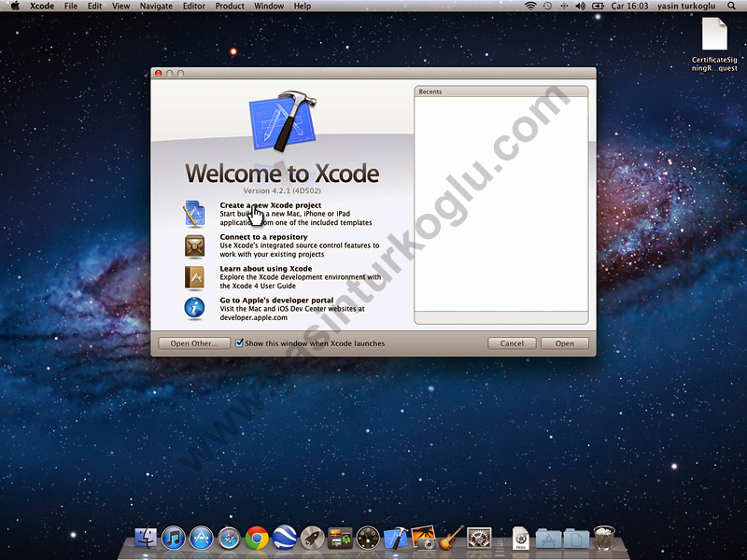The height and width of the screenshot is (560, 747).
Task: Launch iTunes from the Dock
Action: tap(174, 539)
